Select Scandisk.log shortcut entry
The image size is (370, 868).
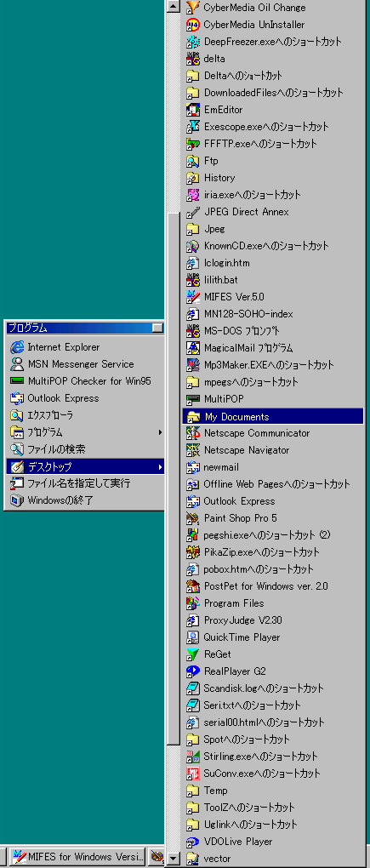[x=273, y=688]
